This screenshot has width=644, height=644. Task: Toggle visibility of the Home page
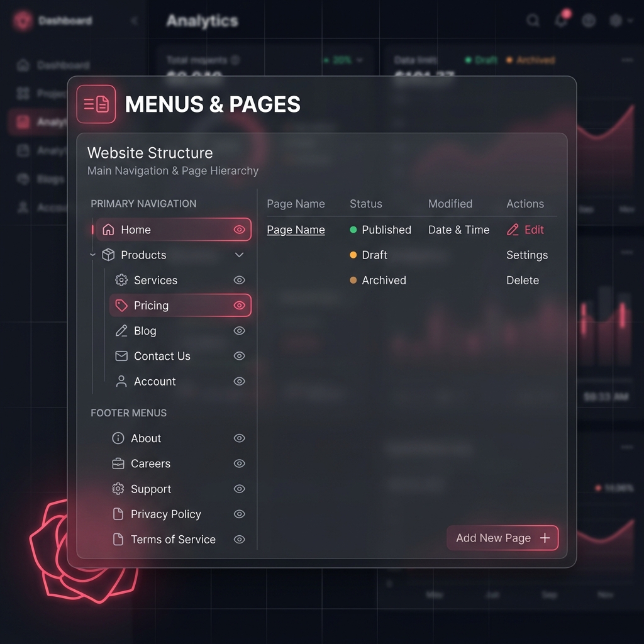(240, 230)
